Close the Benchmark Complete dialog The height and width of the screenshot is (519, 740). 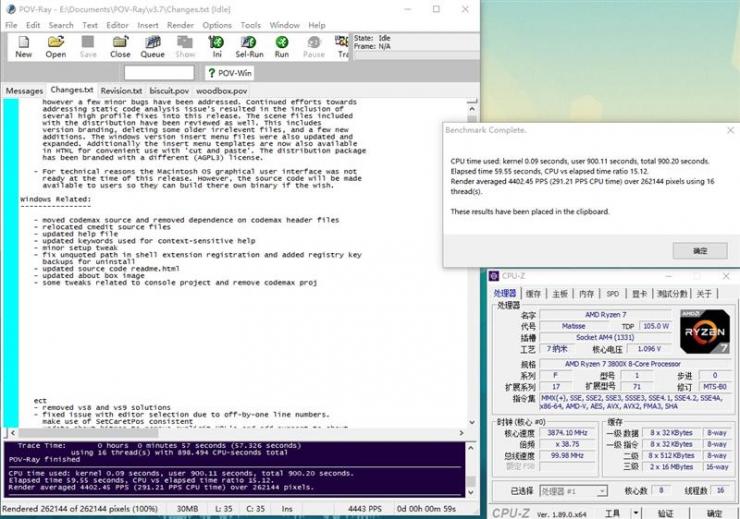coord(730,130)
